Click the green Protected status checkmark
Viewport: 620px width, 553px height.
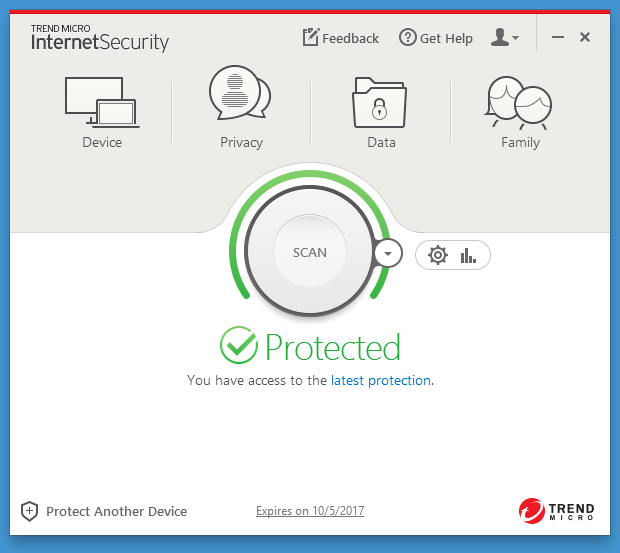pyautogui.click(x=239, y=346)
